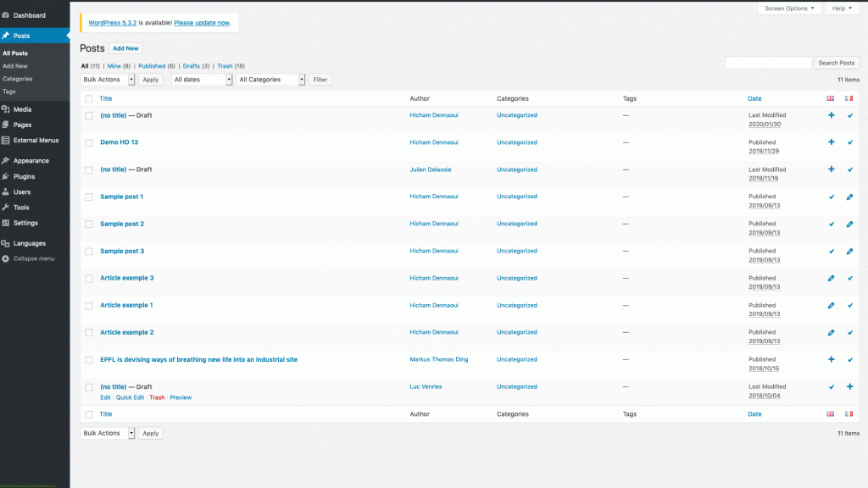The height and width of the screenshot is (488, 868).
Task: Open the All Categories dropdown
Action: tap(270, 80)
